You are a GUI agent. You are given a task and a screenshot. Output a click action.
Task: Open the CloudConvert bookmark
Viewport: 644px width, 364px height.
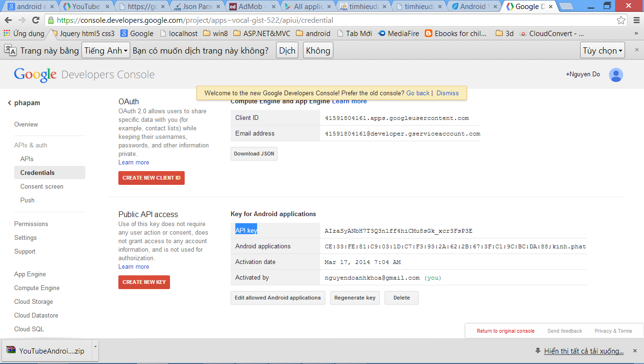click(x=552, y=34)
